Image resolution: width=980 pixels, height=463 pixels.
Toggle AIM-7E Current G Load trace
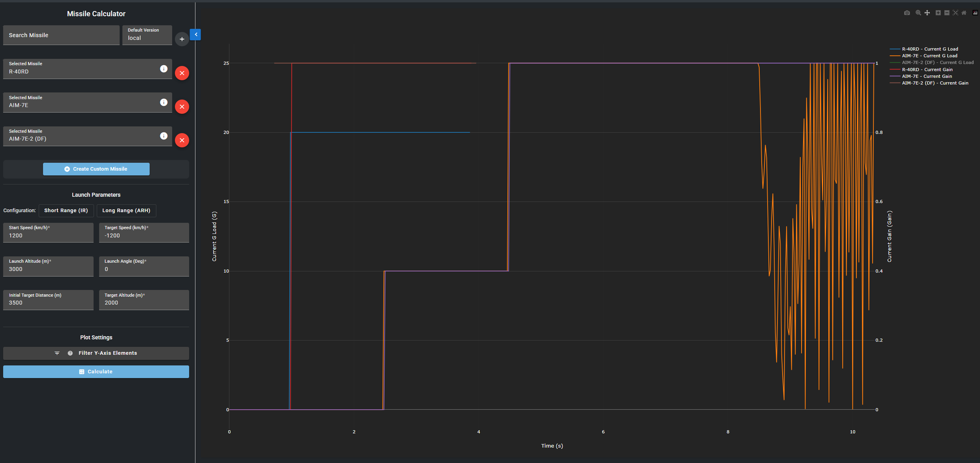click(929, 56)
